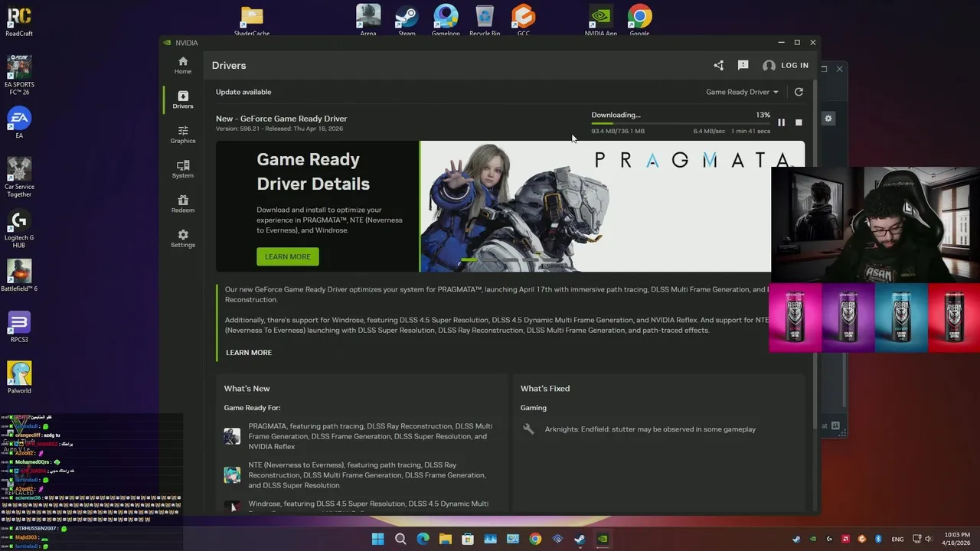Open the Logitech G HUB desktop shortcut
The image size is (980, 551).
(x=19, y=229)
